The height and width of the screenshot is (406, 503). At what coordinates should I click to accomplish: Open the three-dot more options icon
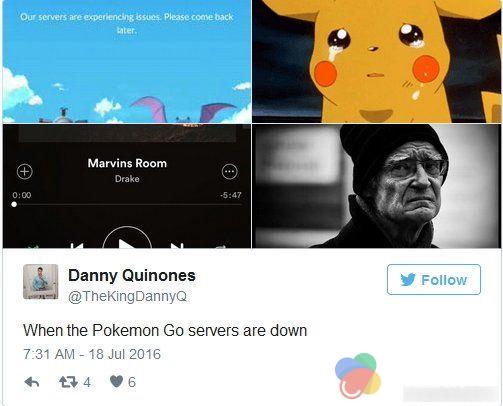pos(230,171)
